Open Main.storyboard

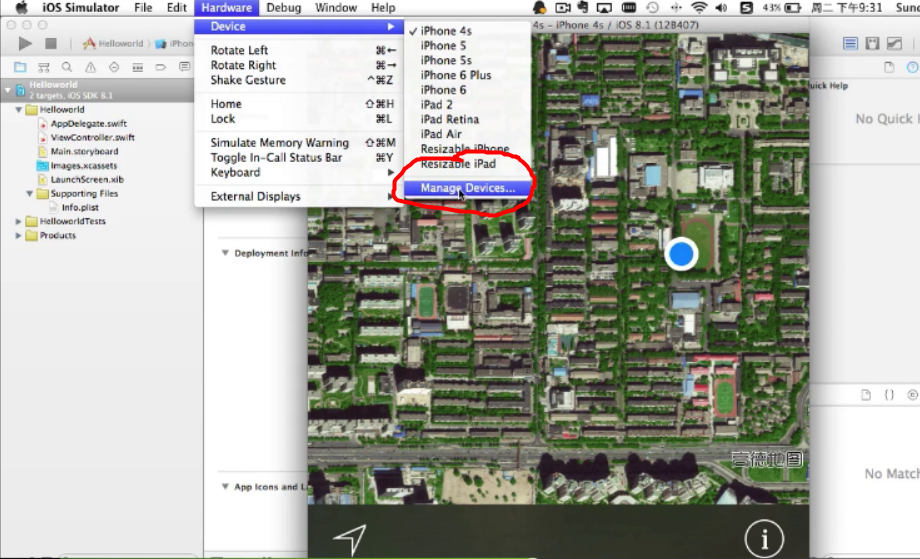[x=84, y=151]
